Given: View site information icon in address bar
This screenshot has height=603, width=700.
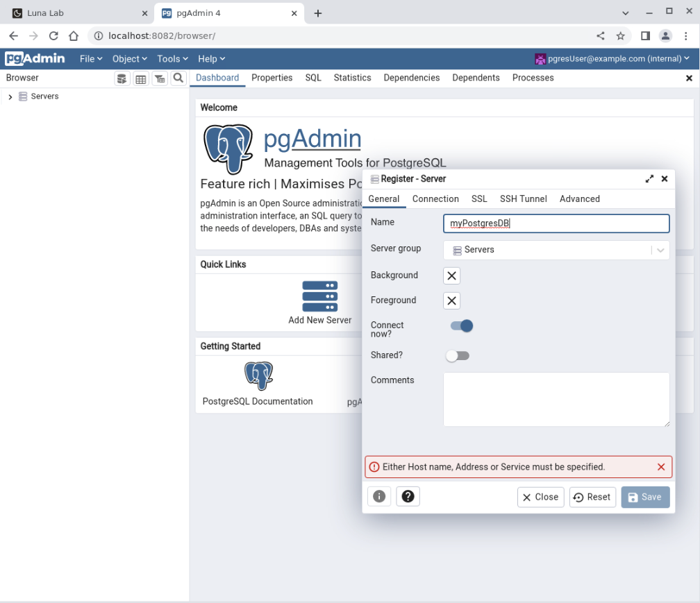Looking at the screenshot, I should coord(98,35).
